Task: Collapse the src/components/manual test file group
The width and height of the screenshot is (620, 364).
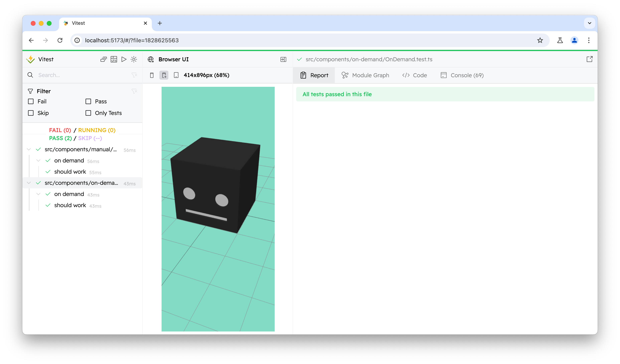Action: click(x=29, y=149)
